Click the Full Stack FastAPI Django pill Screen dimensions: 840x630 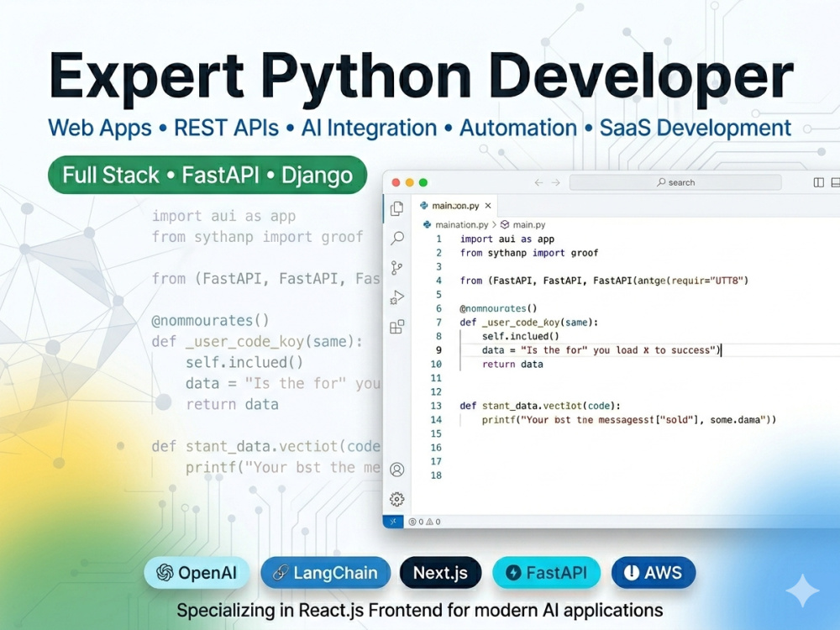(x=207, y=176)
